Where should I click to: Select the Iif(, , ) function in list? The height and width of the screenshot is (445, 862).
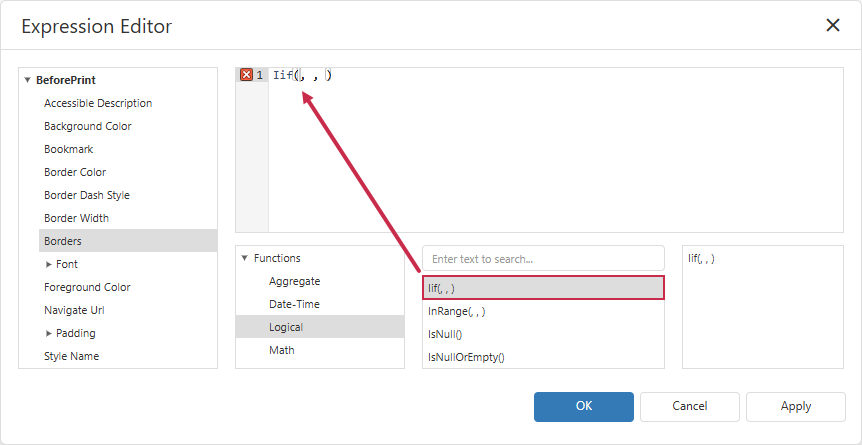[543, 288]
